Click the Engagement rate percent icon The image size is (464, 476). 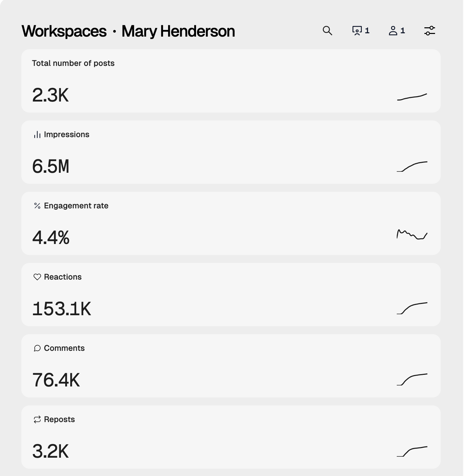point(37,206)
